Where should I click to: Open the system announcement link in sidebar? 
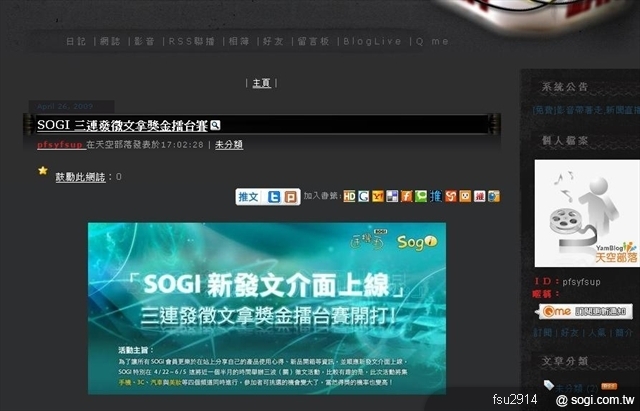(x=586, y=110)
